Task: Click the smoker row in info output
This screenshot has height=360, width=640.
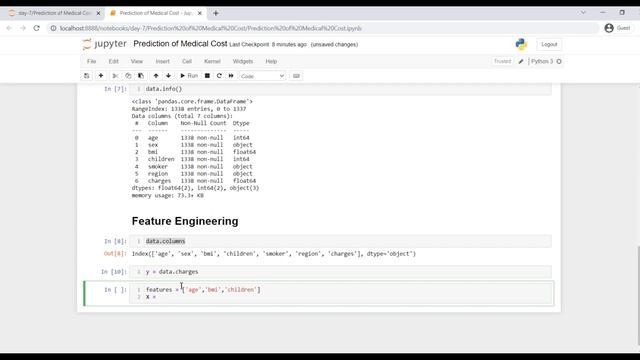Action: pos(194,167)
